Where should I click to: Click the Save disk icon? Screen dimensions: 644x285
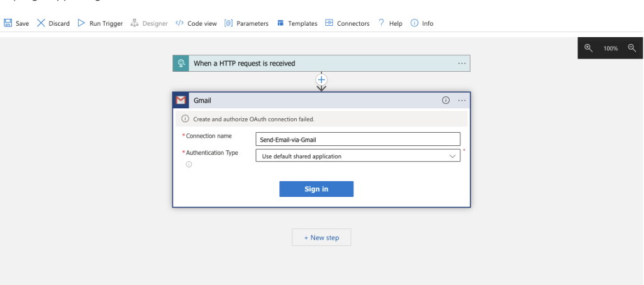[x=8, y=23]
